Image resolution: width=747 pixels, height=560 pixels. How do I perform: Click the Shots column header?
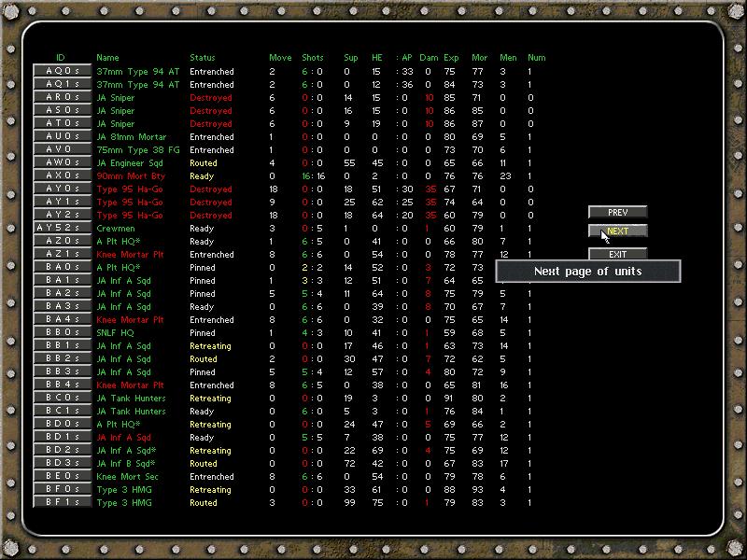point(313,58)
